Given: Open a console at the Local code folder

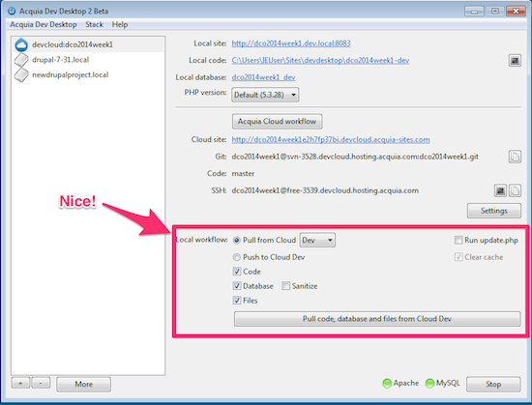Looking at the screenshot, I should [515, 61].
